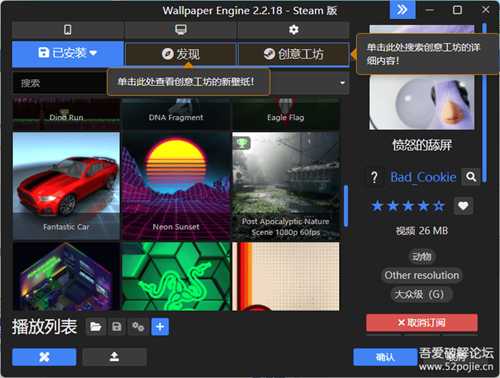The image size is (500, 378).
Task: Click the question mark author icon
Action: pyautogui.click(x=374, y=177)
